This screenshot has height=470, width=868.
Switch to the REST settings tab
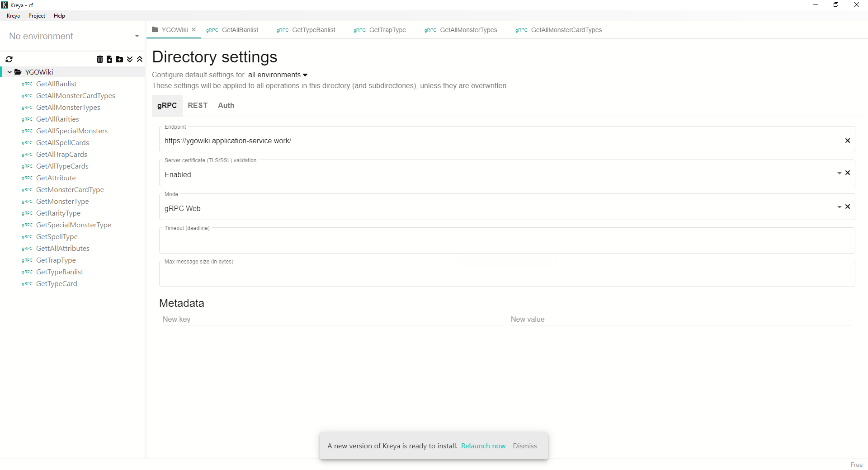(x=198, y=105)
